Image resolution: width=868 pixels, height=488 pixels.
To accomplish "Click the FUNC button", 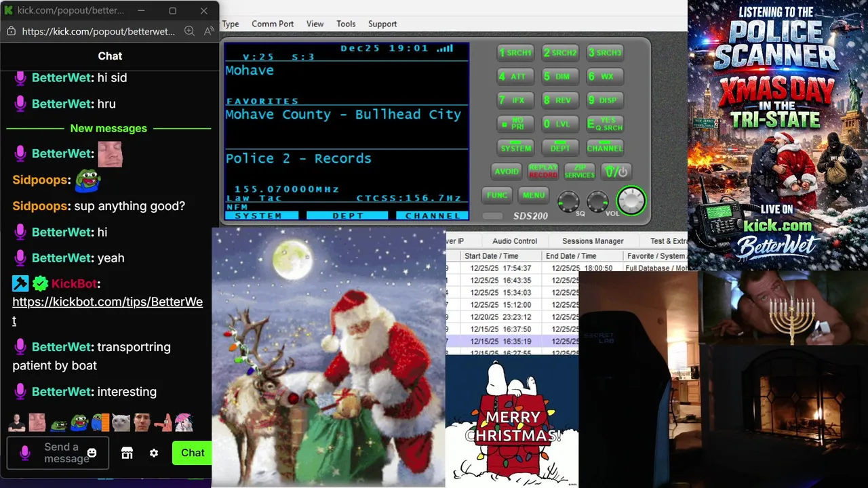I will point(496,195).
